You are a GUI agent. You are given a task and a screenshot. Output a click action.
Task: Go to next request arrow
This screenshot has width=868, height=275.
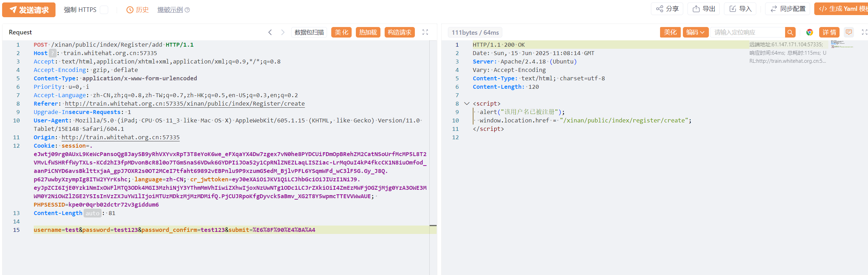(x=283, y=32)
